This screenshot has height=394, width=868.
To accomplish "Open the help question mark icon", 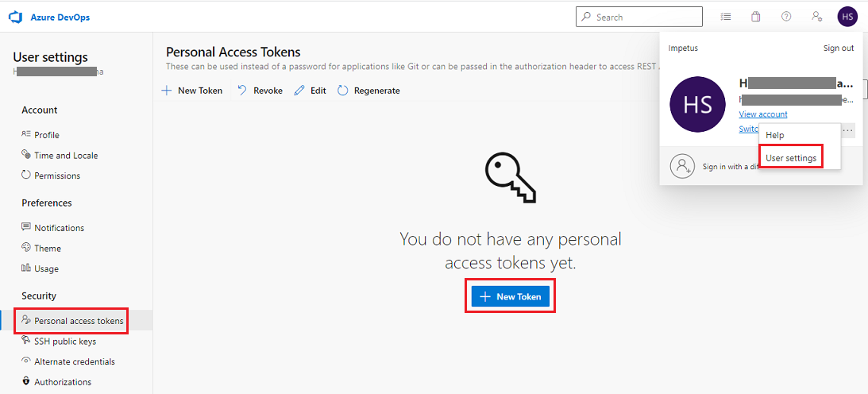I will (x=786, y=17).
